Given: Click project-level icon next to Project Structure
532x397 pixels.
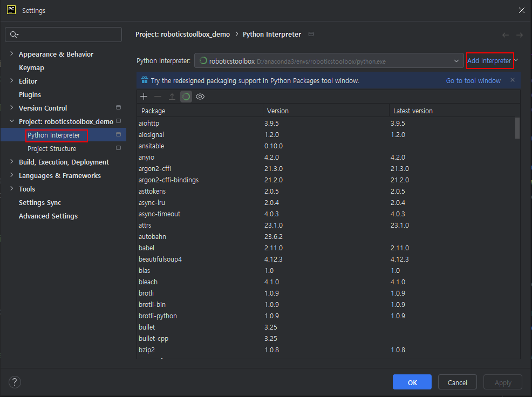Looking at the screenshot, I should pyautogui.click(x=118, y=148).
